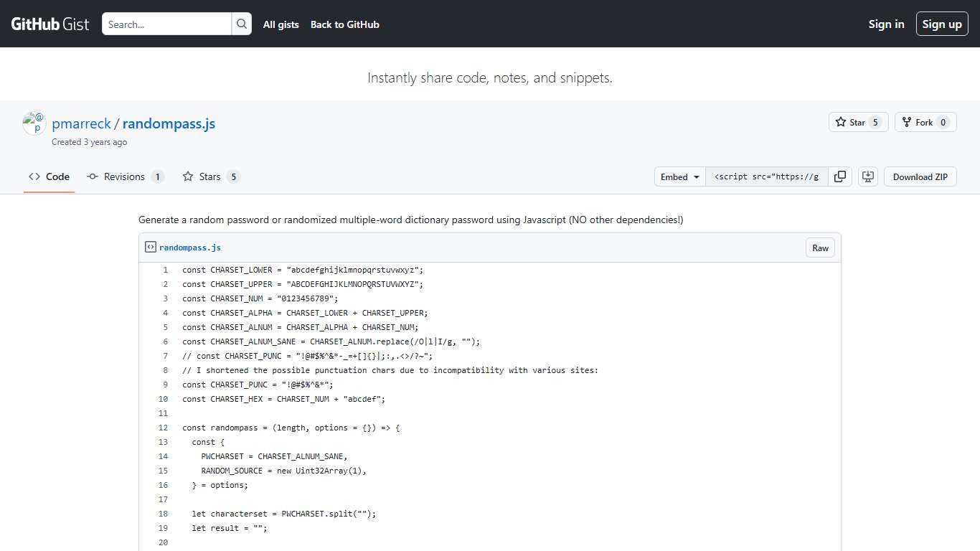980x551 pixels.
Task: Select the All gists menu item
Action: (281, 24)
